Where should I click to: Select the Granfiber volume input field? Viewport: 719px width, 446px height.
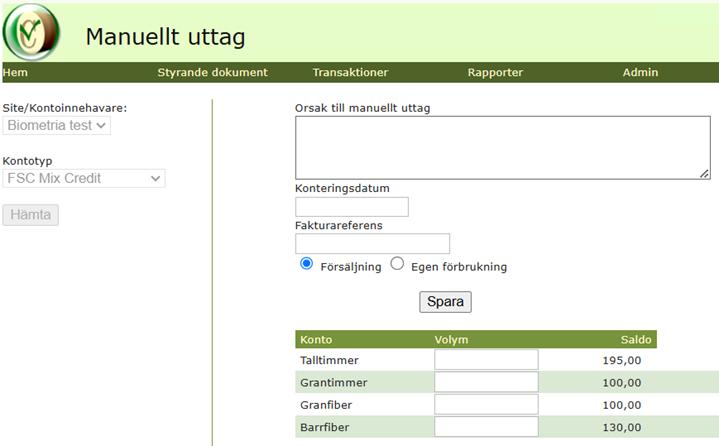point(487,404)
